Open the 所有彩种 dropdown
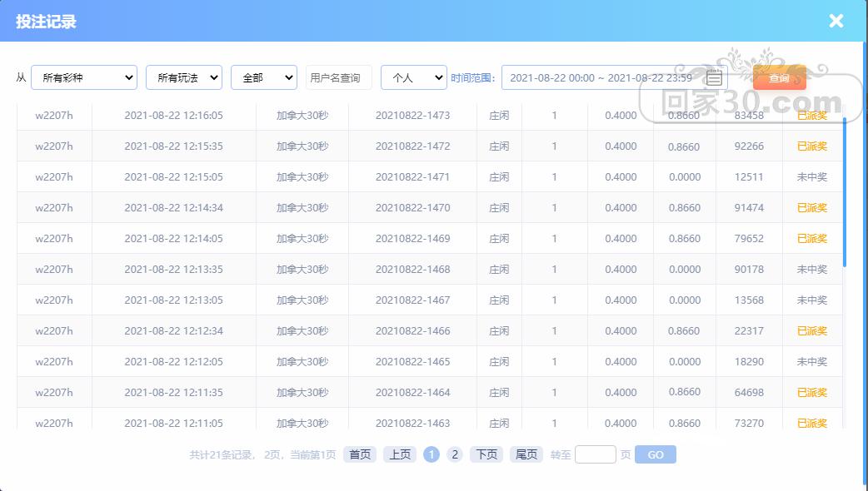Image resolution: width=868 pixels, height=491 pixels. pos(83,77)
